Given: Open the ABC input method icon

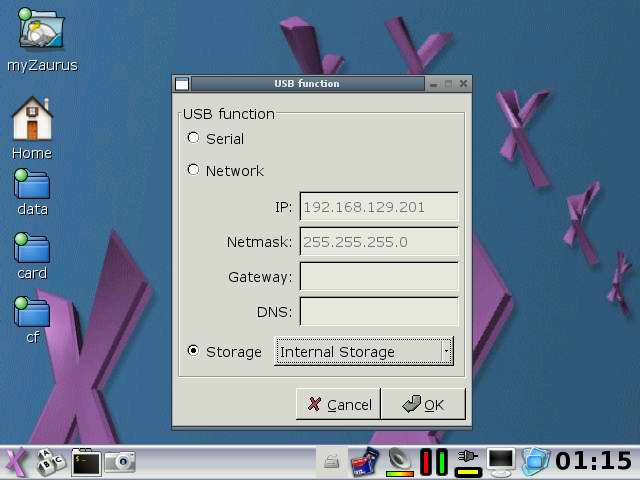Looking at the screenshot, I should point(49,461).
